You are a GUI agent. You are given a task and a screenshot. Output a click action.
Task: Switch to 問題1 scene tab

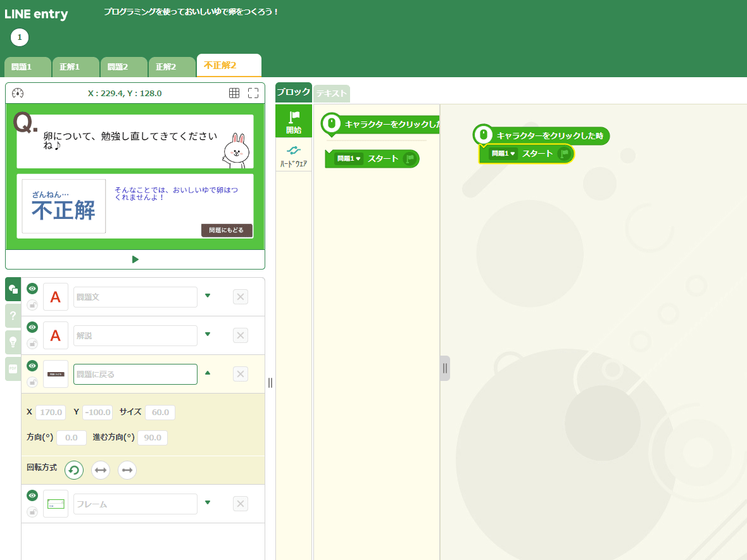[x=28, y=67]
